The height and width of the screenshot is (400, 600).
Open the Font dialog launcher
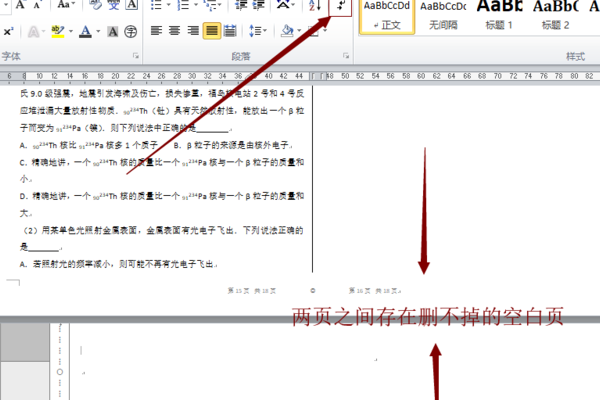[136, 56]
